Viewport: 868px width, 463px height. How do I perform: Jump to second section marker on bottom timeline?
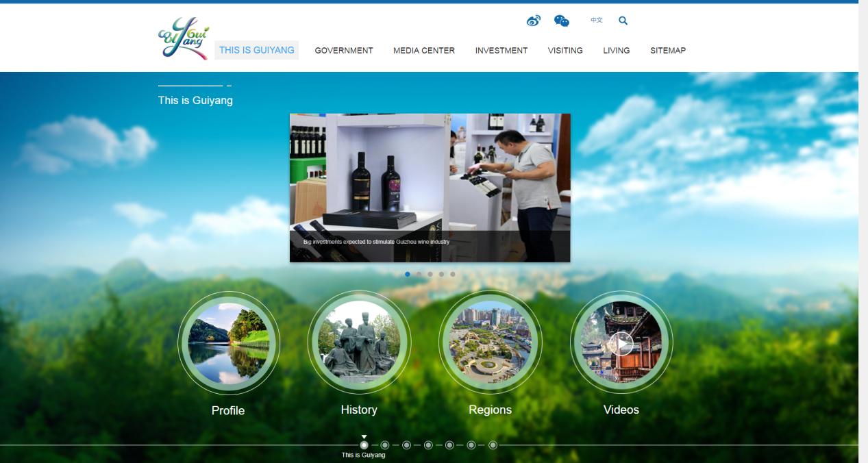tap(385, 445)
